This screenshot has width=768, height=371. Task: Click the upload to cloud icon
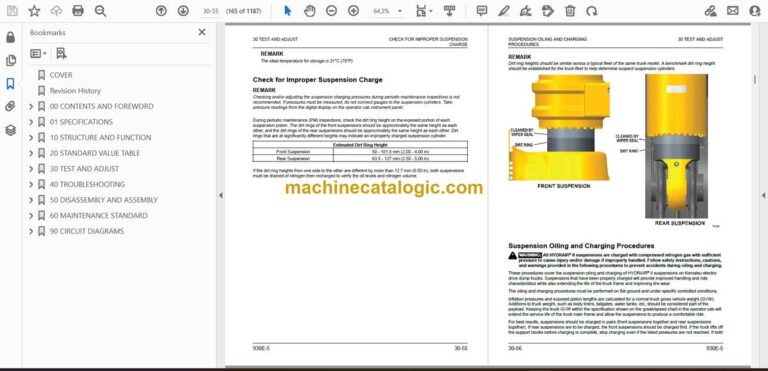pyautogui.click(x=56, y=11)
